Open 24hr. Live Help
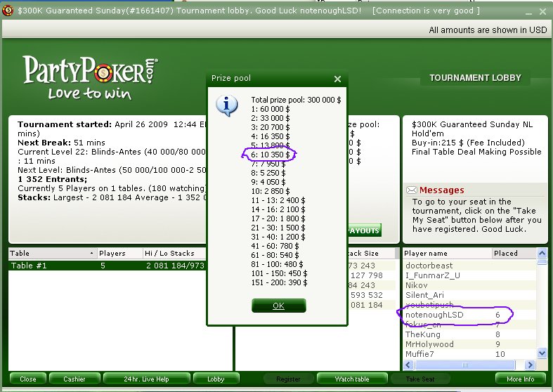553x392 pixels. click(146, 379)
